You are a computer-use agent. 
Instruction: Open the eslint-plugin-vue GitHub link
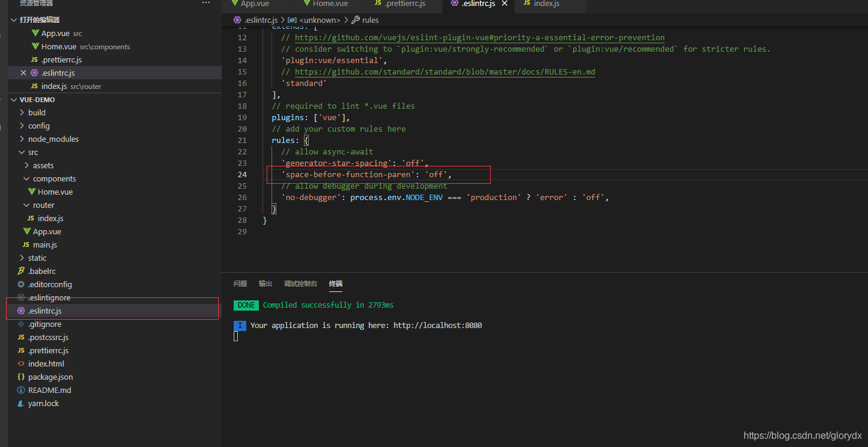479,38
